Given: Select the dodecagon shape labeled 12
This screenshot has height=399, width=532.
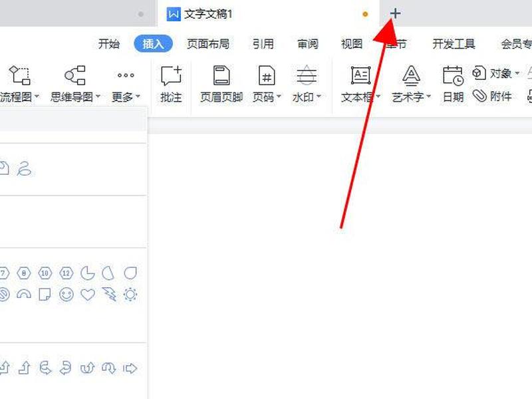Looking at the screenshot, I should [x=66, y=273].
